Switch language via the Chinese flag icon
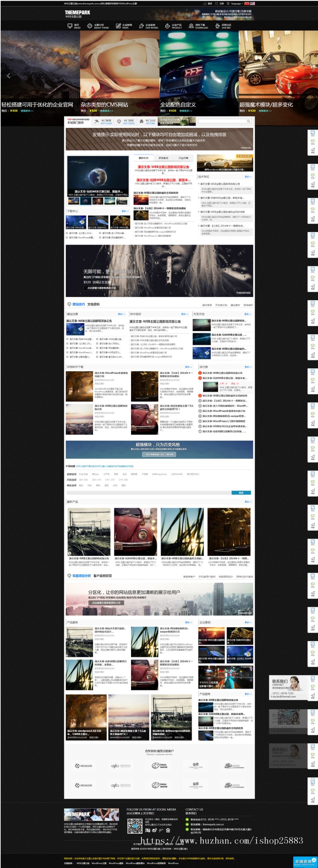The image size is (318, 868). (x=247, y=4)
